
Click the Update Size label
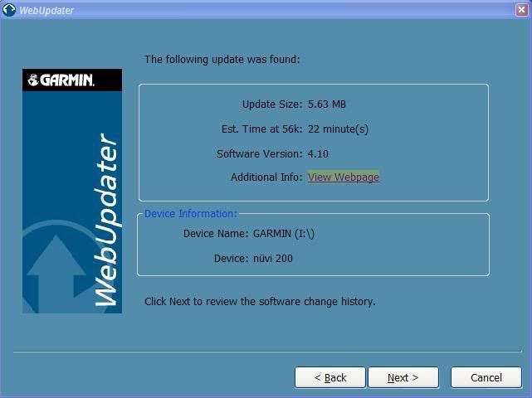[x=272, y=104]
